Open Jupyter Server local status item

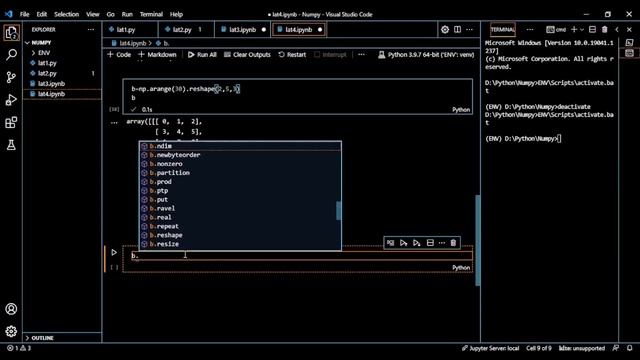[491, 348]
